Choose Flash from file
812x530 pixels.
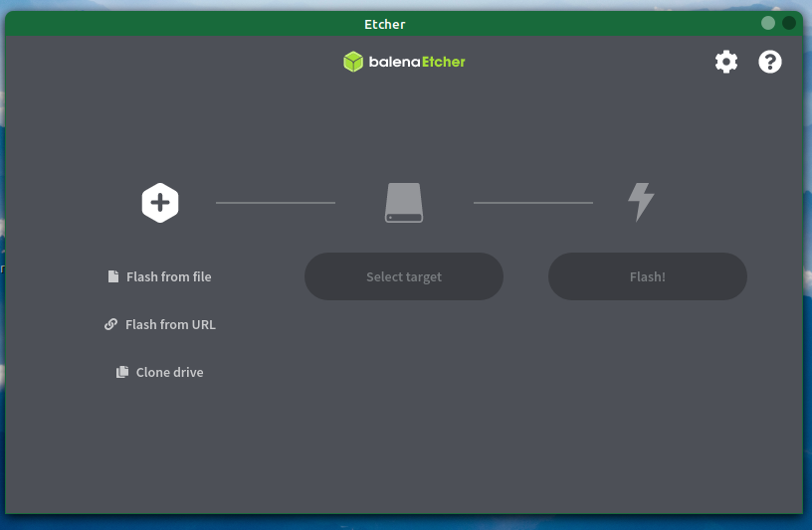tap(159, 276)
